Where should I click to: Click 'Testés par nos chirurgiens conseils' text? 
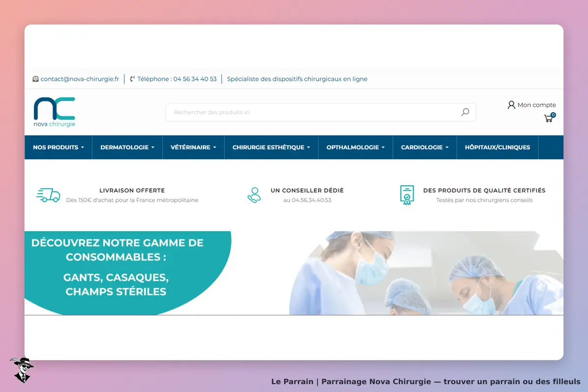pyautogui.click(x=484, y=200)
